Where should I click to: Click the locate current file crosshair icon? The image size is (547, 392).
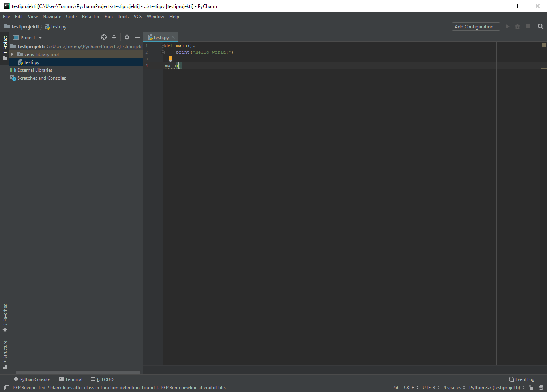click(104, 37)
